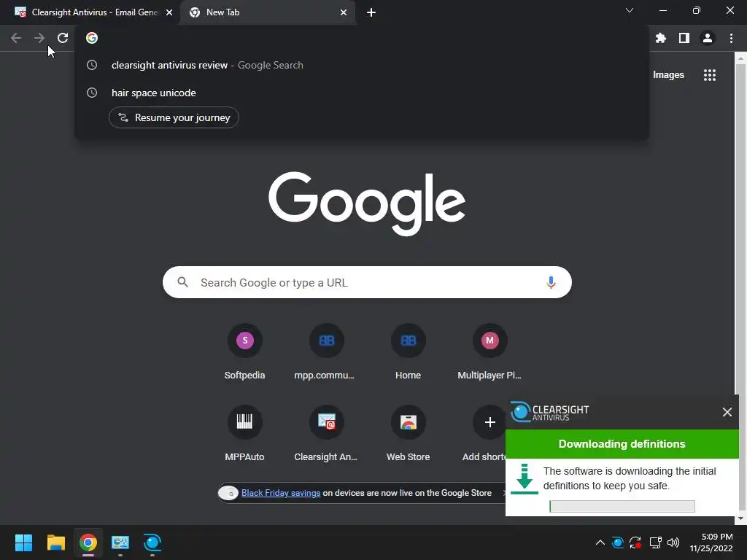The image size is (747, 560).
Task: Open the volume control in the tray
Action: pos(673,542)
